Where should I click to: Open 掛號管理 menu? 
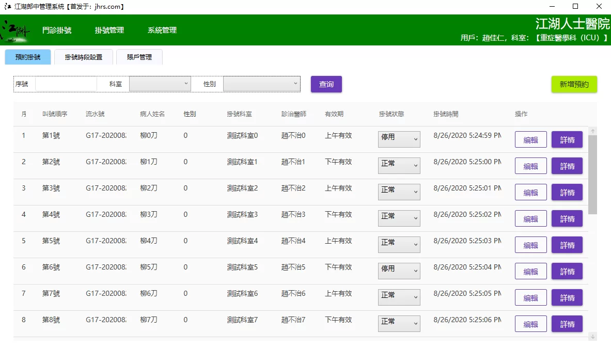click(x=109, y=30)
